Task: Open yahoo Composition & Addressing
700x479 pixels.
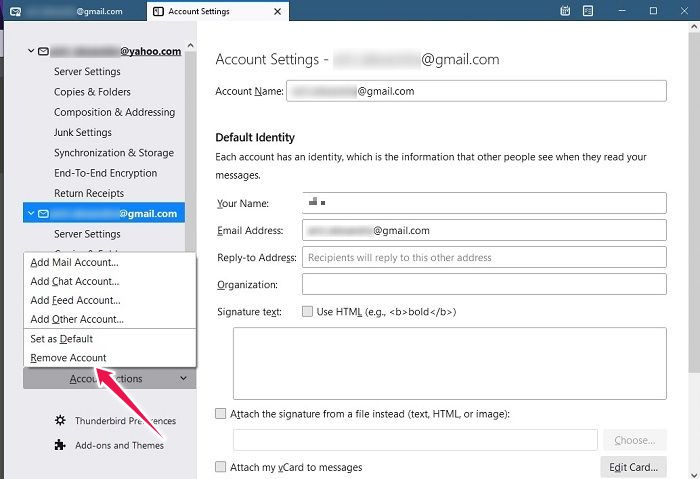Action: [114, 112]
